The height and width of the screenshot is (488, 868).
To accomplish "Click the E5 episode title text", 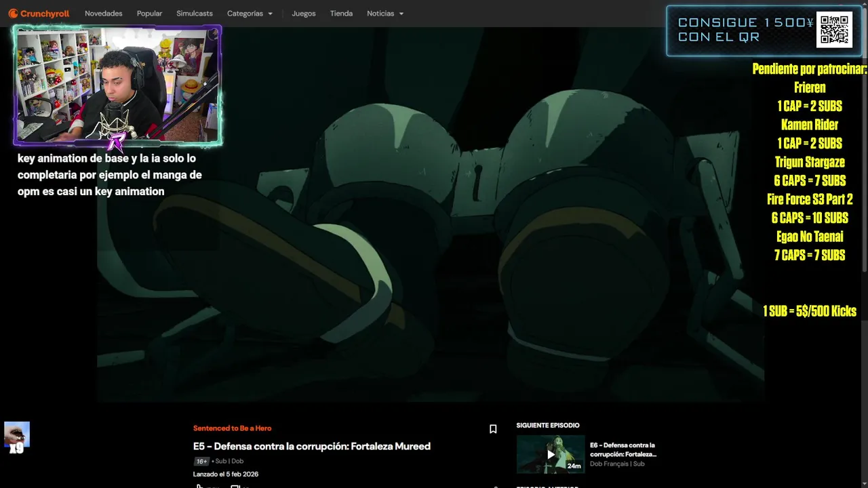I will [x=312, y=447].
